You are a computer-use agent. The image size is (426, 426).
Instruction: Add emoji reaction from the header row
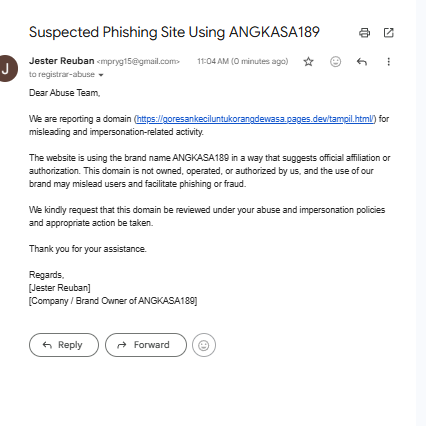[335, 62]
